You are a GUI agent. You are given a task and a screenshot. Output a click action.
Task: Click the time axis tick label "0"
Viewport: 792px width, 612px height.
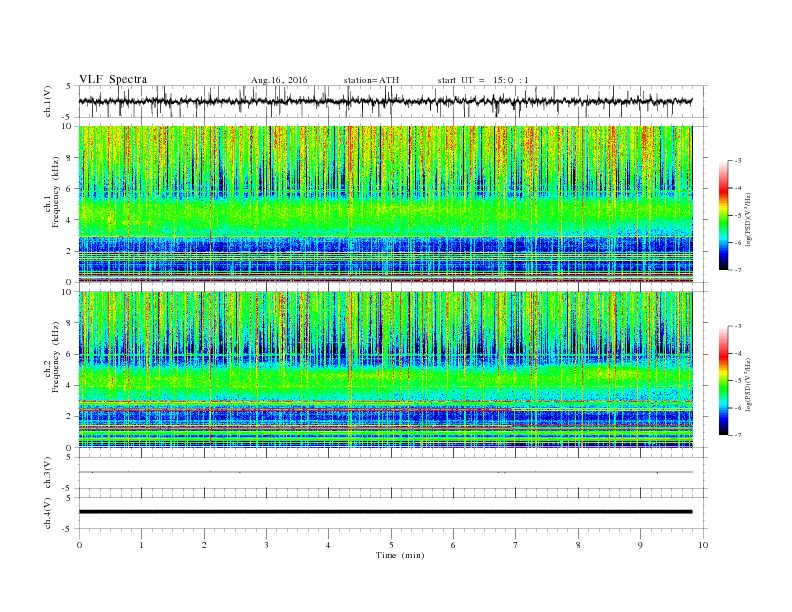coord(79,545)
